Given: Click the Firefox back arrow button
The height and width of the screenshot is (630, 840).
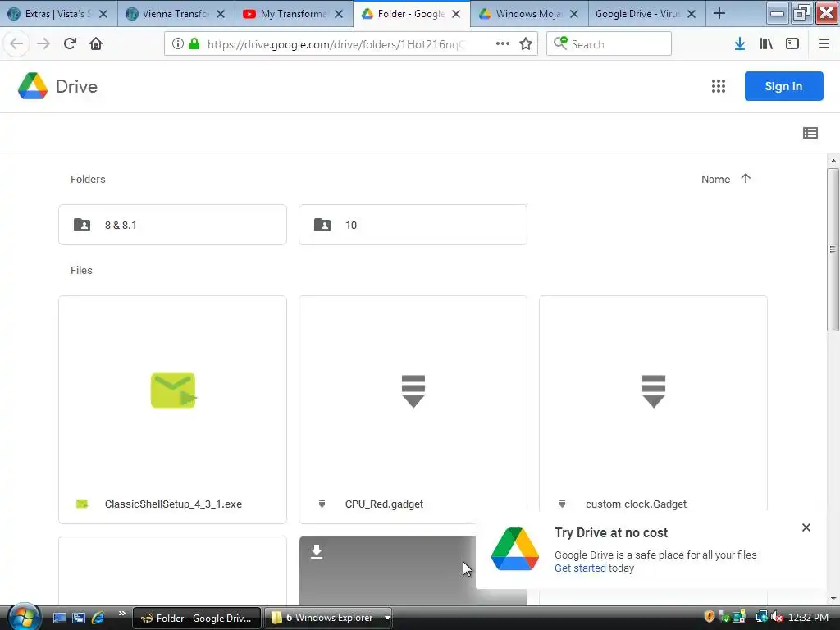Looking at the screenshot, I should coord(16,44).
